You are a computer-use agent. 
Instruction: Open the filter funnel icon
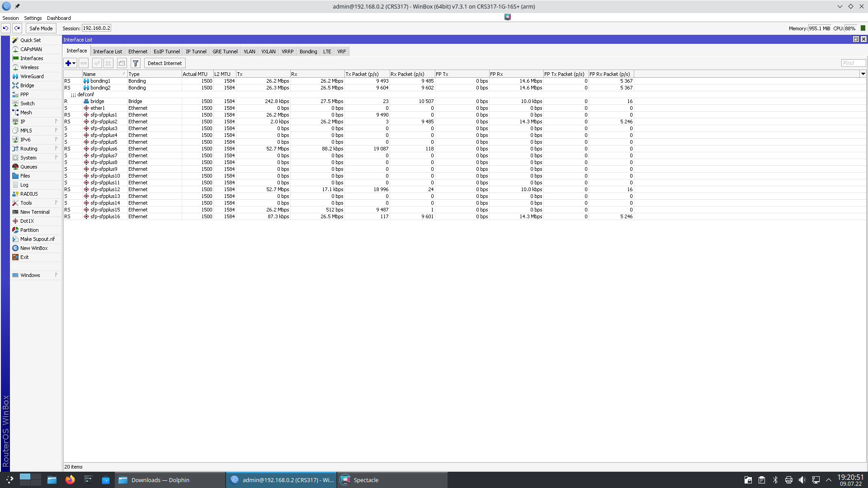point(135,63)
